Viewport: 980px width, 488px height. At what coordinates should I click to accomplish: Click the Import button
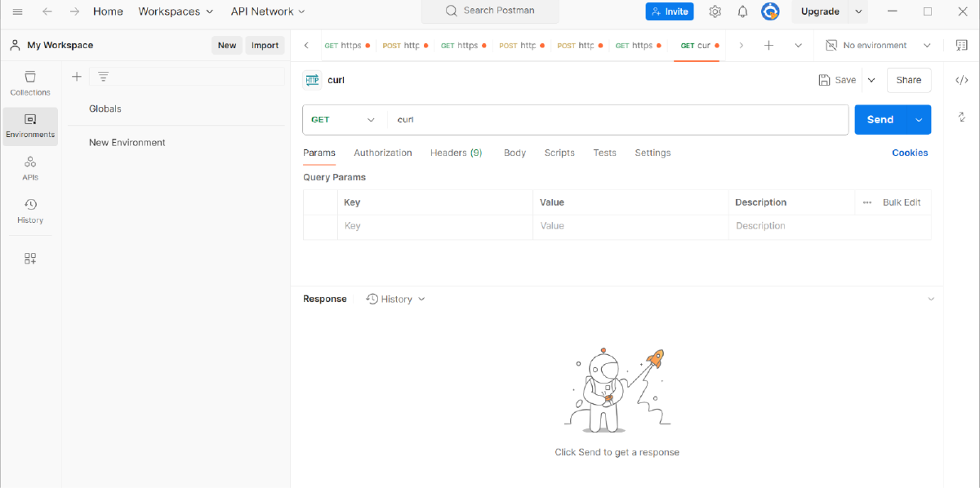pos(265,46)
